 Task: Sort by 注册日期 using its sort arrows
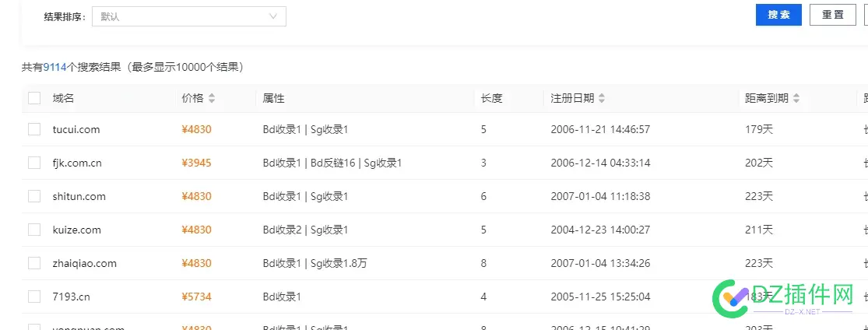[602, 99]
